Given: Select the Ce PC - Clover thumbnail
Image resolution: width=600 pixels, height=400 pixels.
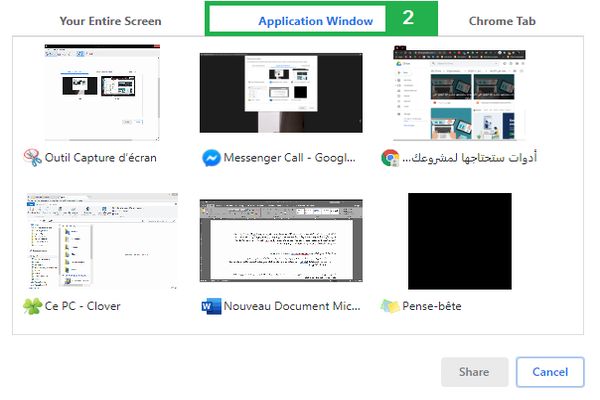Looking at the screenshot, I should (102, 241).
